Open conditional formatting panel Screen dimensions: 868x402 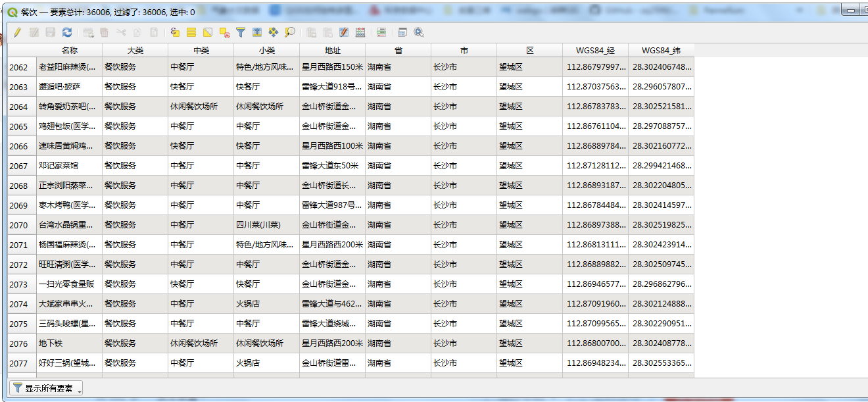381,32
